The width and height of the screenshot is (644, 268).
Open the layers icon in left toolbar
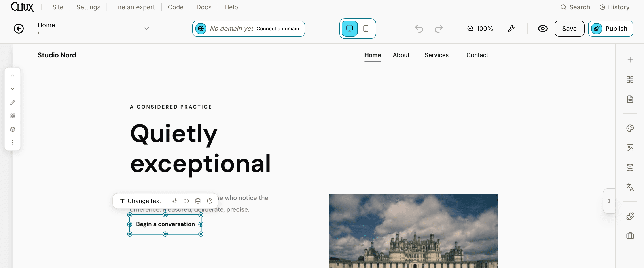(13, 129)
